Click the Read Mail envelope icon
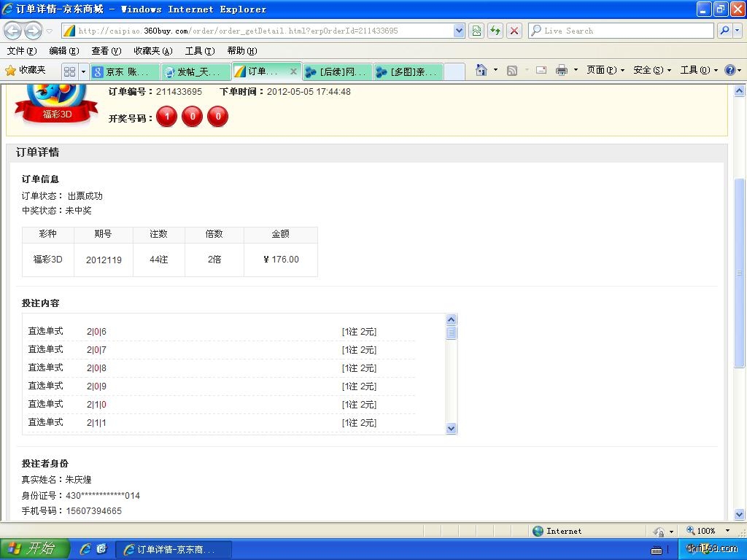The height and width of the screenshot is (560, 747). 541,70
